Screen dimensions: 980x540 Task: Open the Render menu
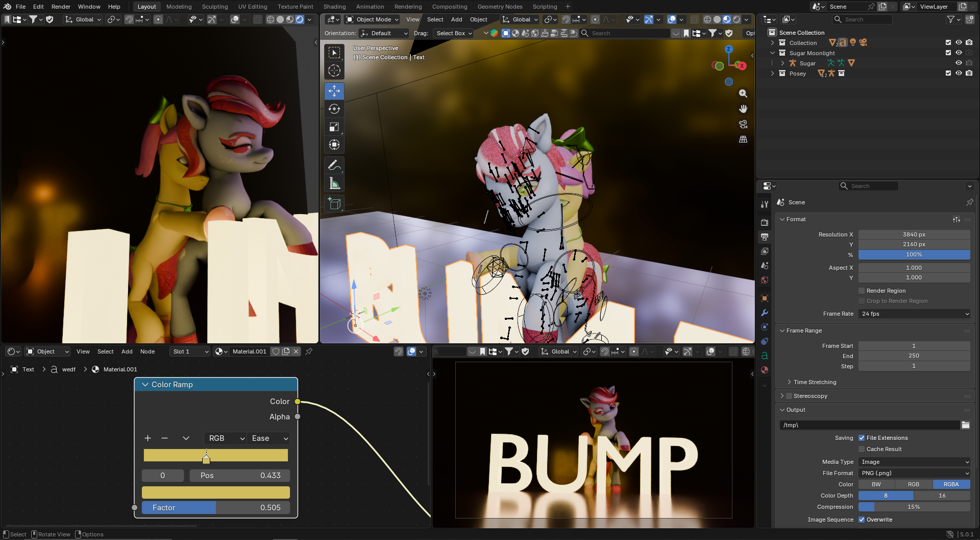[x=61, y=7]
